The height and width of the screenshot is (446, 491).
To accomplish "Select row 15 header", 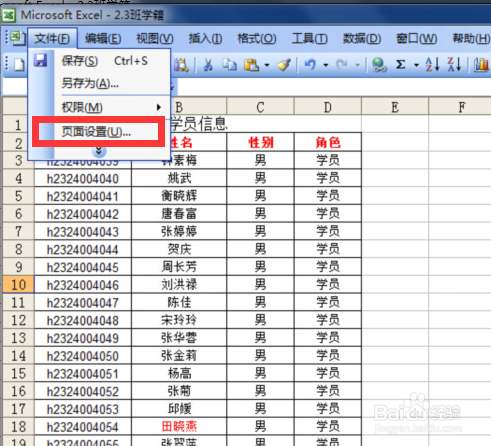I will 18,373.
